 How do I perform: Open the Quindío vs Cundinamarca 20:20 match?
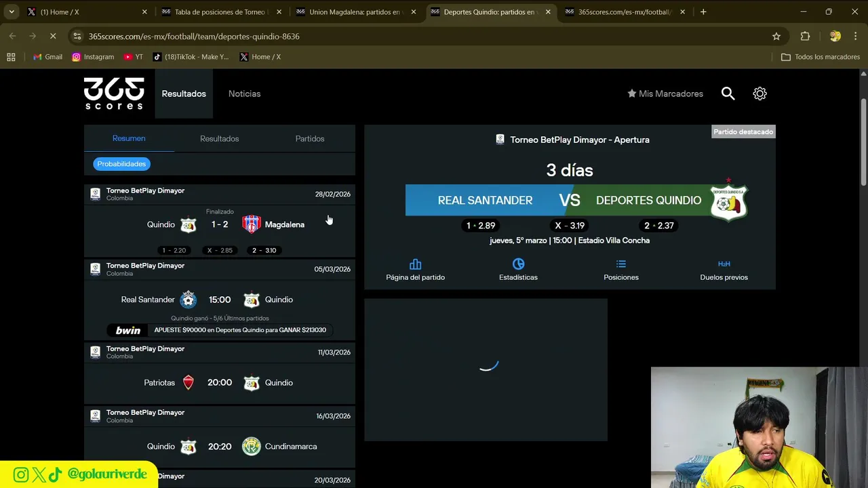click(220, 447)
